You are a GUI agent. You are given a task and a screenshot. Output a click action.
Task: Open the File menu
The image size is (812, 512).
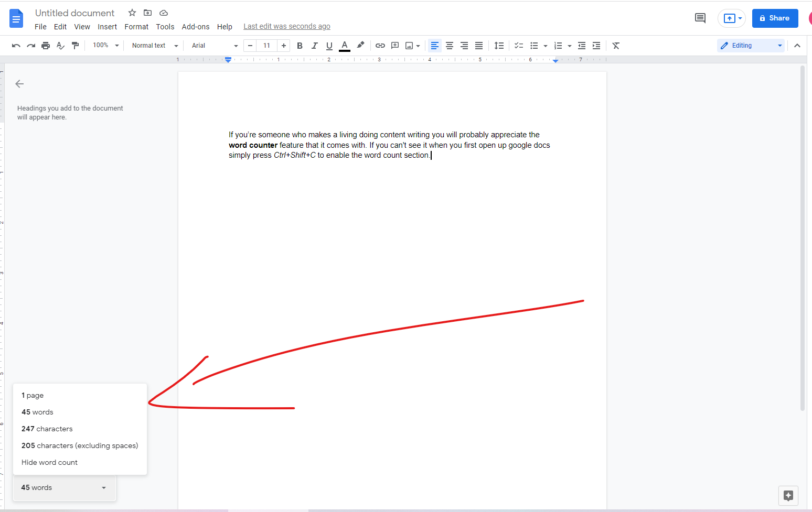click(x=40, y=27)
